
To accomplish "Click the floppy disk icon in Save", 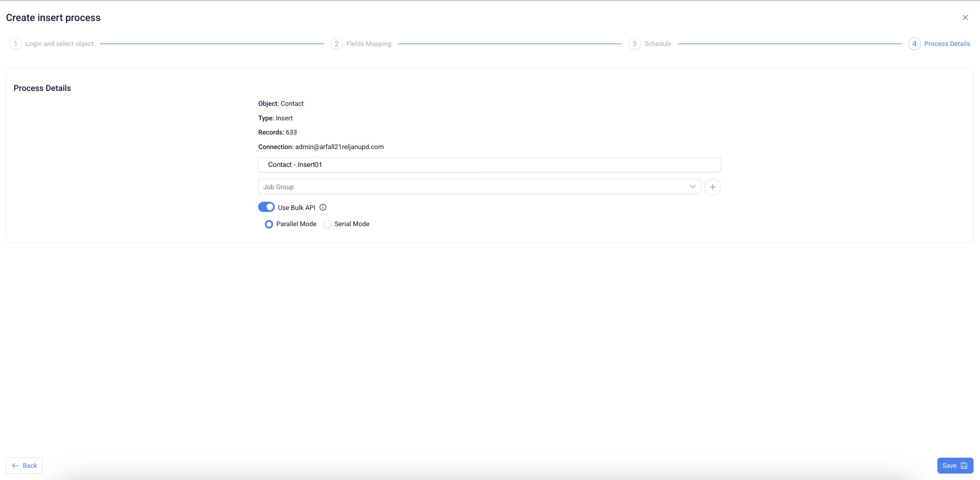I will (964, 465).
